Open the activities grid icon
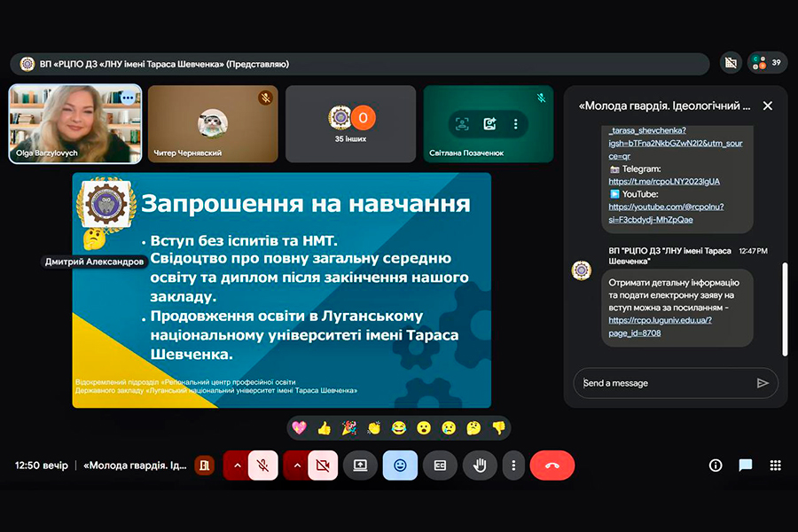 776,465
